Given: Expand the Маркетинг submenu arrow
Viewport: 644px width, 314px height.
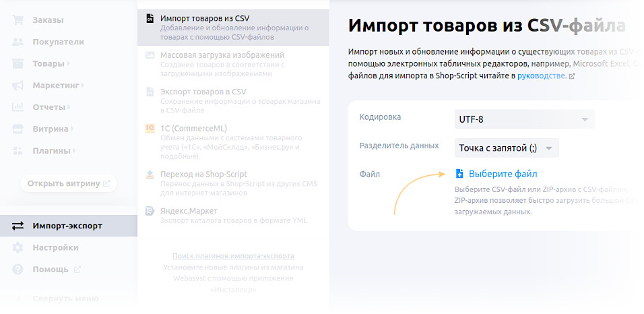Looking at the screenshot, I should click(83, 86).
